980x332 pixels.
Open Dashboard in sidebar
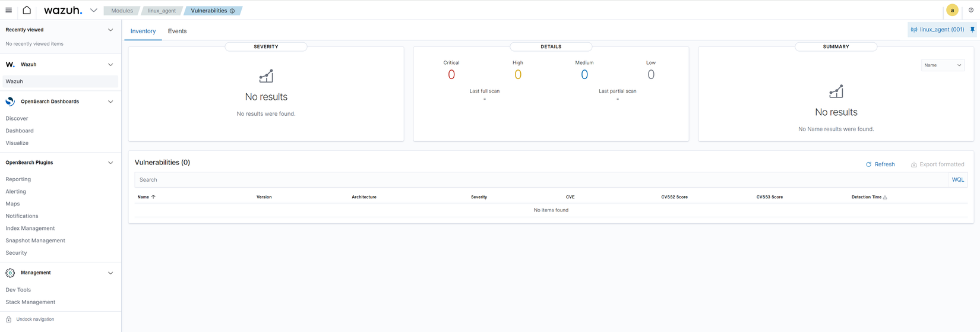[20, 131]
